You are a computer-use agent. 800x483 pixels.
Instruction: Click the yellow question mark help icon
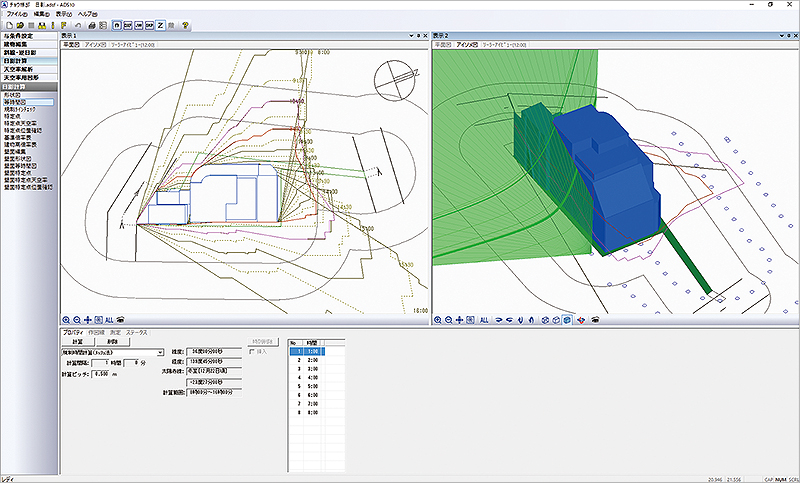point(185,25)
